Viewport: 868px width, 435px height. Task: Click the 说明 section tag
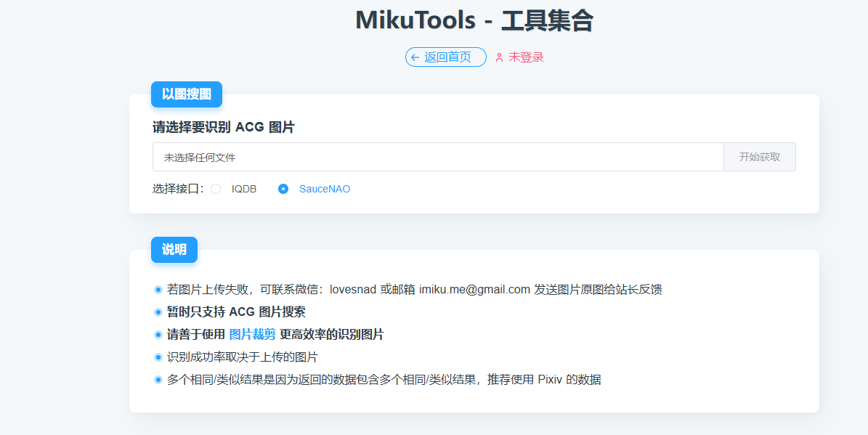(x=174, y=250)
